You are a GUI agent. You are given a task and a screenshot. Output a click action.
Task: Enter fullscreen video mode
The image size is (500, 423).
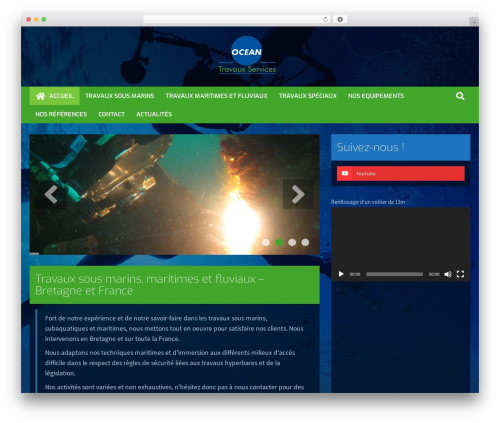[x=460, y=274]
